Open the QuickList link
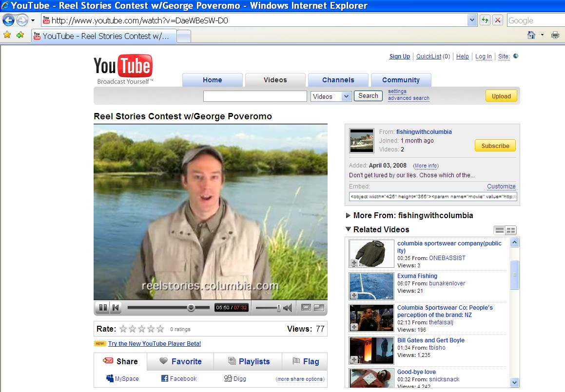565x392 pixels. 429,56
